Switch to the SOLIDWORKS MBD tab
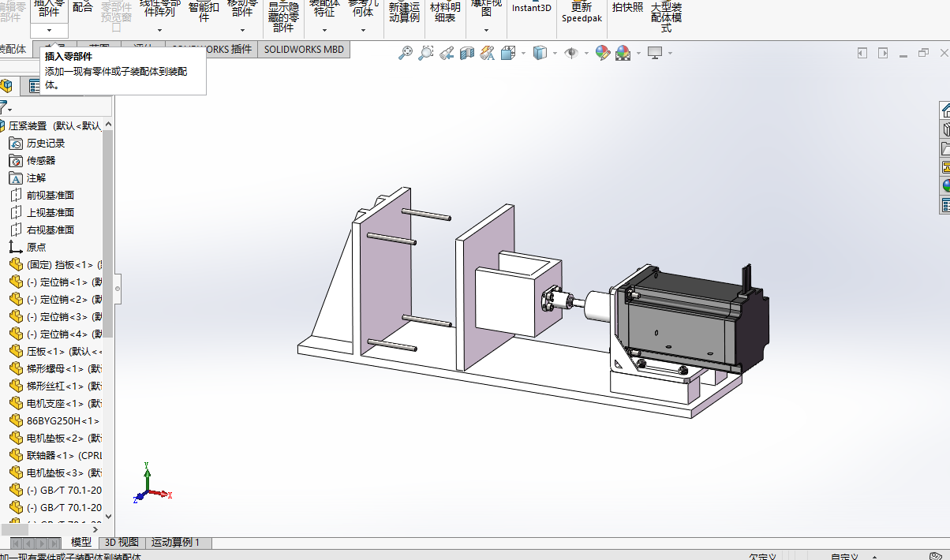The width and height of the screenshot is (950, 560). [x=304, y=49]
